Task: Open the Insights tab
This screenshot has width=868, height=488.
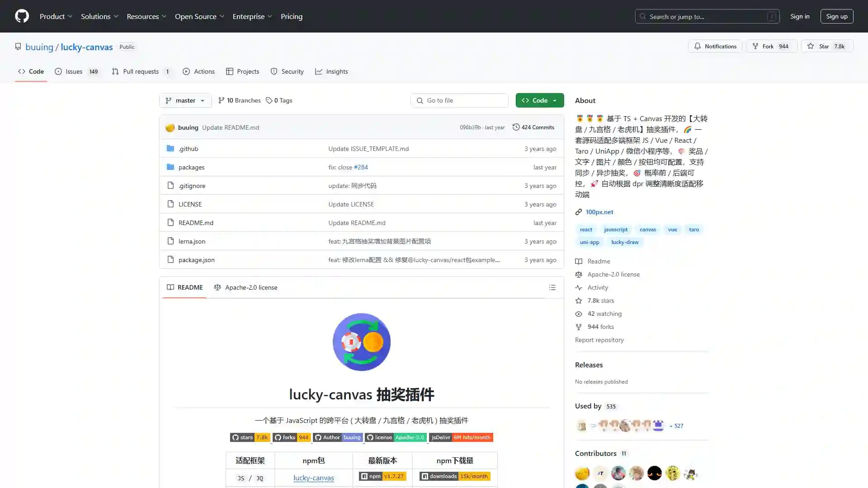Action: [337, 71]
